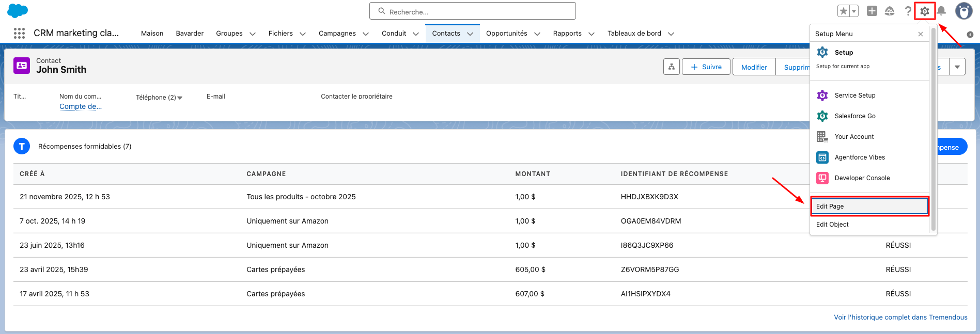Click in the Recherche search field
The width and height of the screenshot is (980, 334).
point(473,11)
